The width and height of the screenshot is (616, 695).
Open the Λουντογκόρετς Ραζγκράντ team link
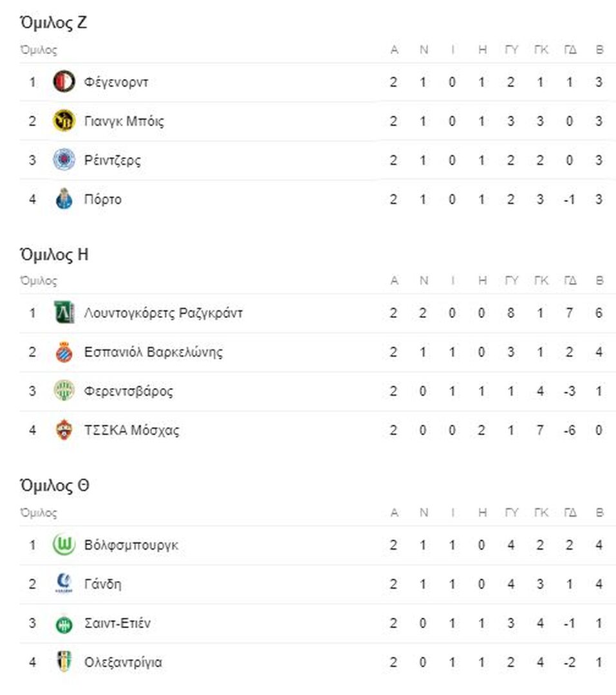pyautogui.click(x=163, y=313)
